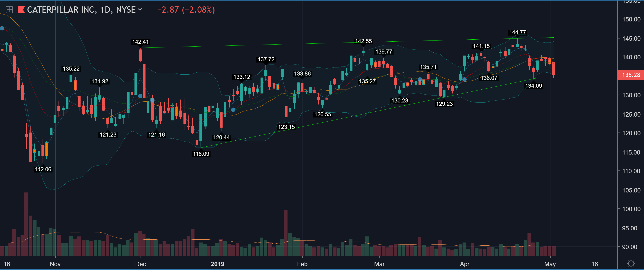Open chart settings gear icon

pos(631,263)
